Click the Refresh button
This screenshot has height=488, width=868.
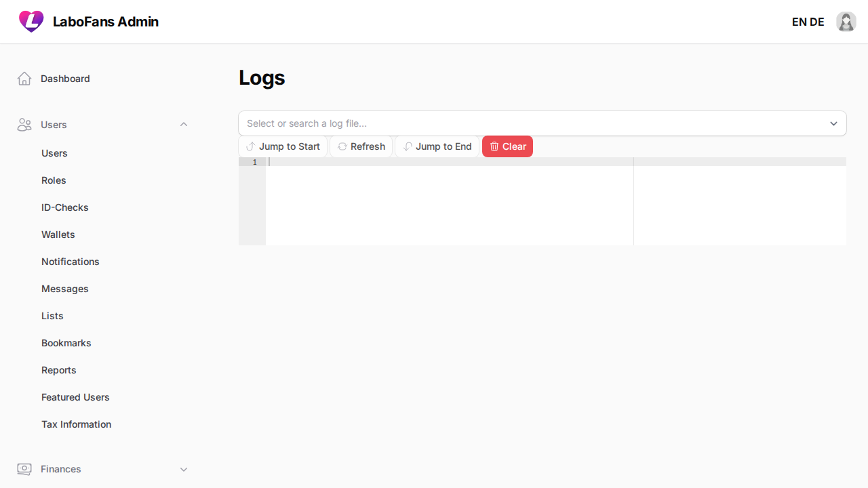[361, 146]
